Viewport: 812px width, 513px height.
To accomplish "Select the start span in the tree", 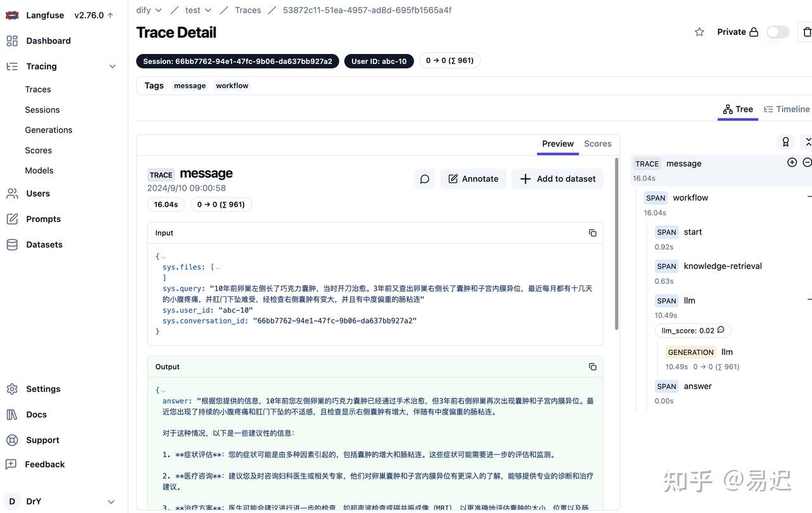I will (693, 232).
